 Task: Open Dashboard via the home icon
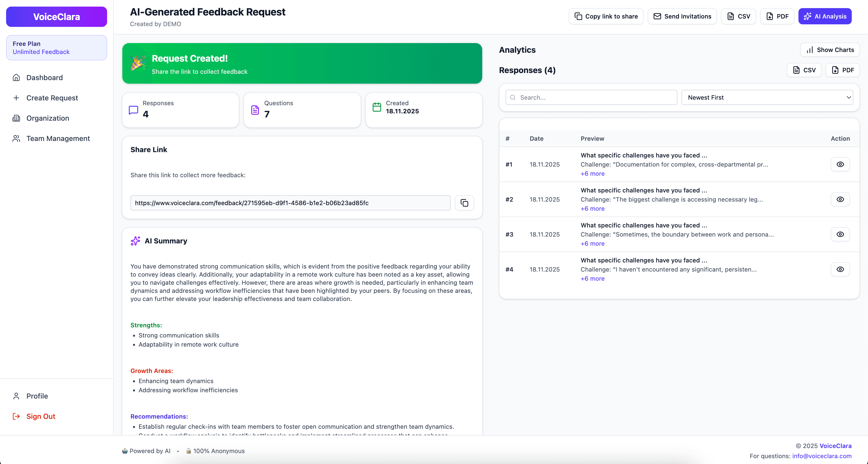16,77
